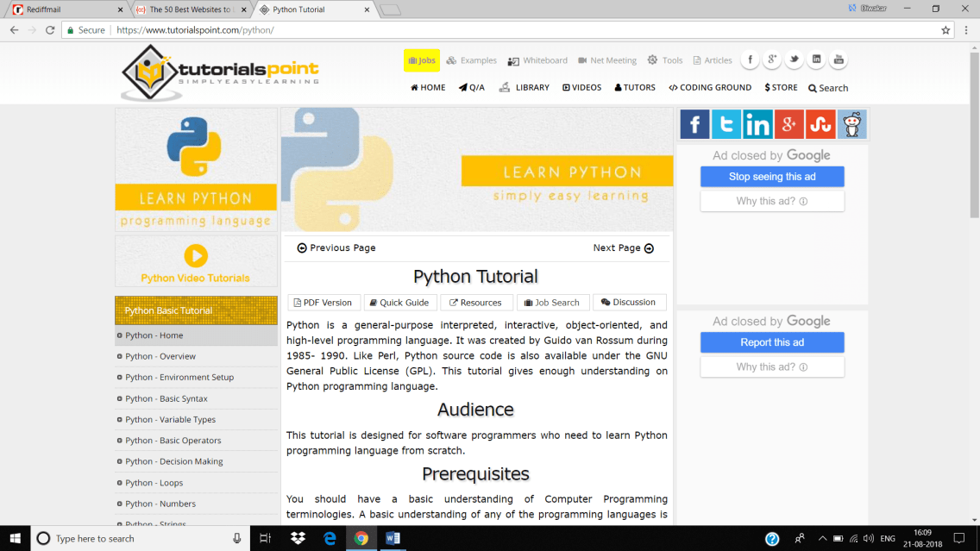Click the tutorialspoint logo
The height and width of the screenshot is (551, 980).
[220, 72]
